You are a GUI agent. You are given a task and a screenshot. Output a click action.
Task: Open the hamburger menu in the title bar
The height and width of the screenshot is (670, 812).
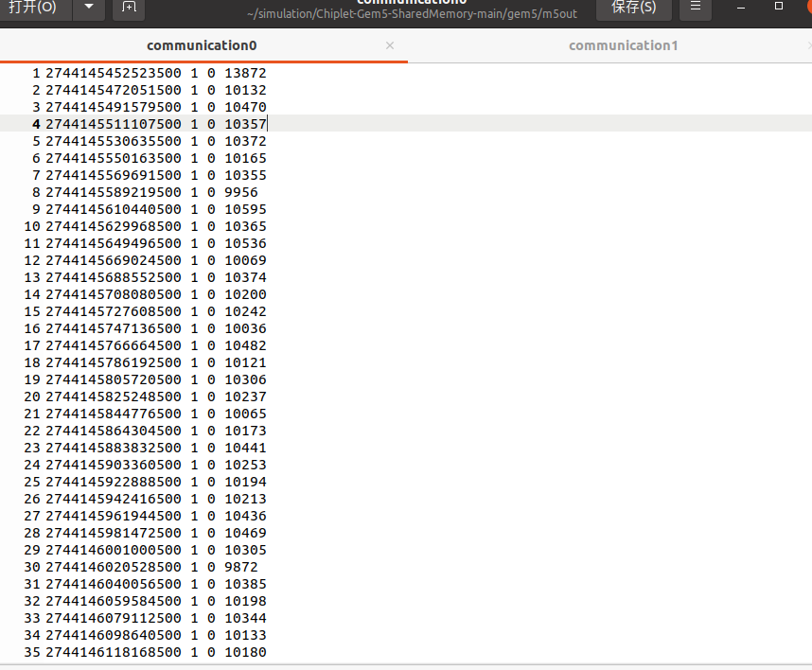click(x=695, y=8)
